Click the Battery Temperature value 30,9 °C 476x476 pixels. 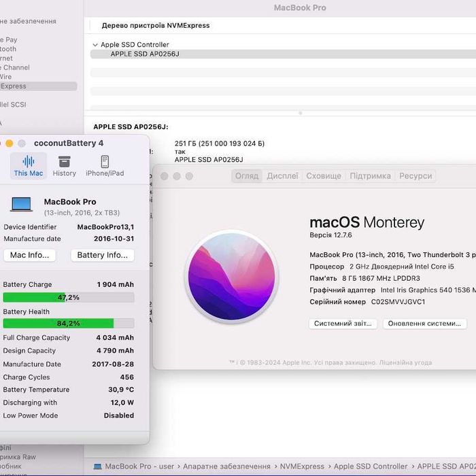pyautogui.click(x=121, y=390)
